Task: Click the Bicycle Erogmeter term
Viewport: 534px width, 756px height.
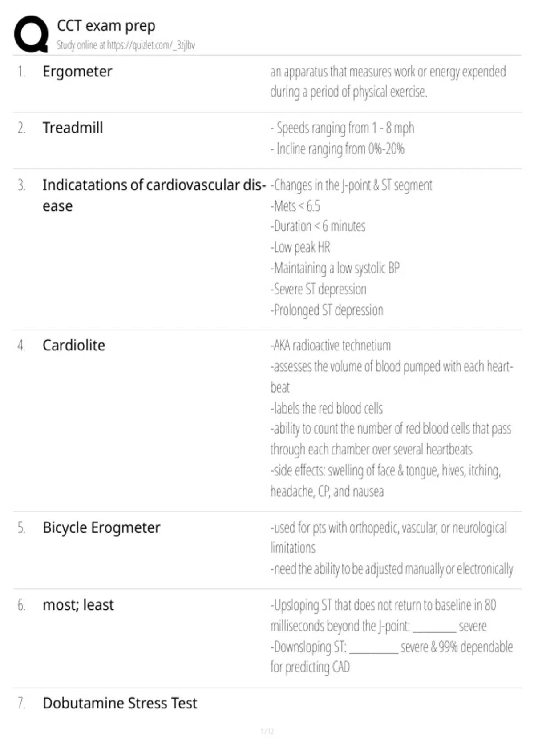Action: [101, 527]
